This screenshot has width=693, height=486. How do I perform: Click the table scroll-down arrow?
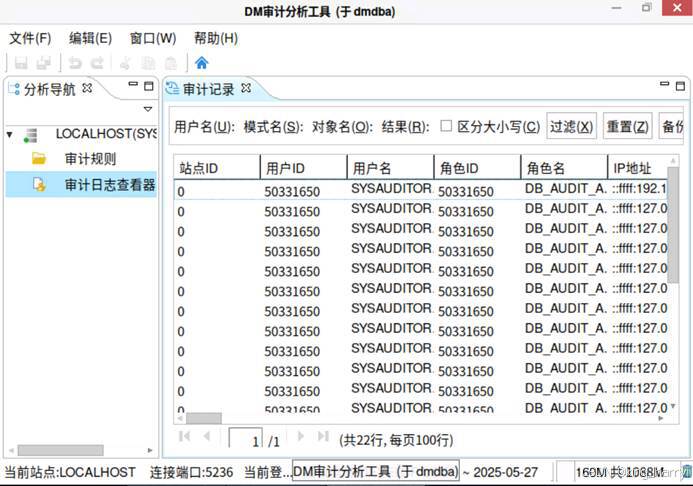[673, 406]
